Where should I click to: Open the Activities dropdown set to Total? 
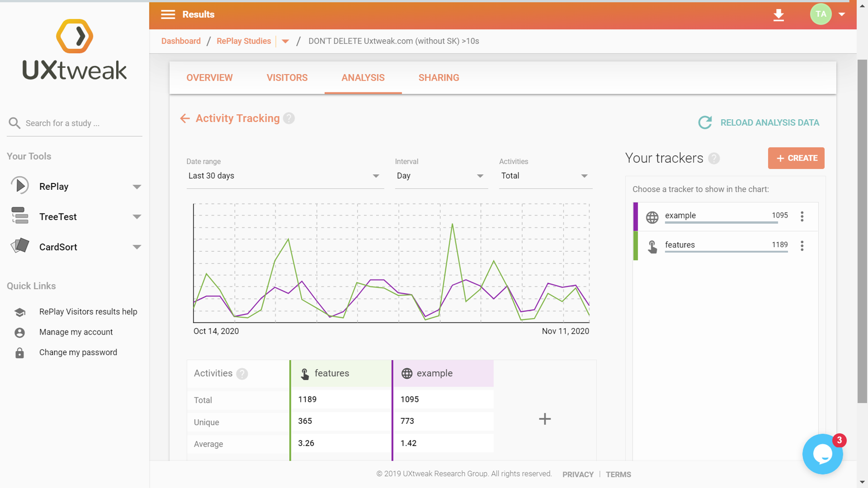tap(545, 176)
